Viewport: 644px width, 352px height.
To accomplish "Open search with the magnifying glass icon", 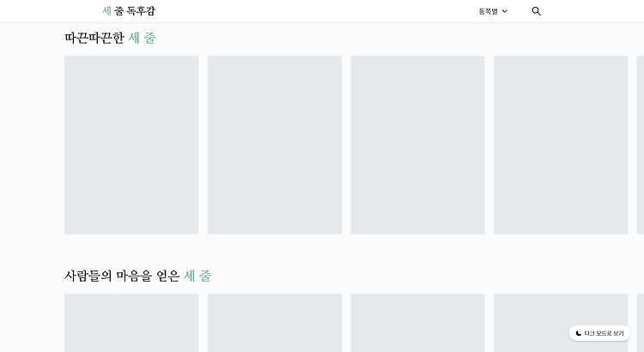I will click(x=536, y=11).
